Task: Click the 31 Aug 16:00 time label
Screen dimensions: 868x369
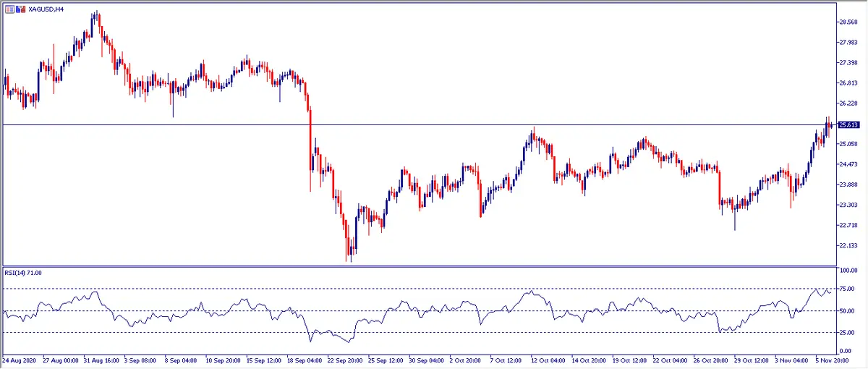Action: click(103, 360)
